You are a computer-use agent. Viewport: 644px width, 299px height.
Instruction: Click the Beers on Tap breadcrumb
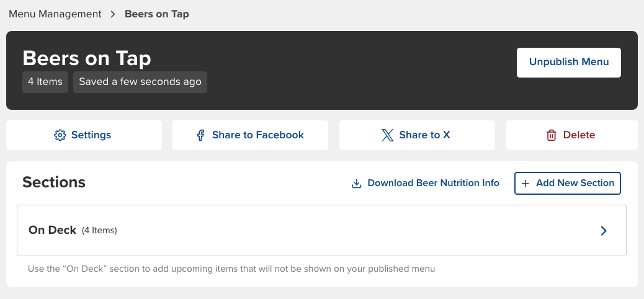[x=157, y=14]
